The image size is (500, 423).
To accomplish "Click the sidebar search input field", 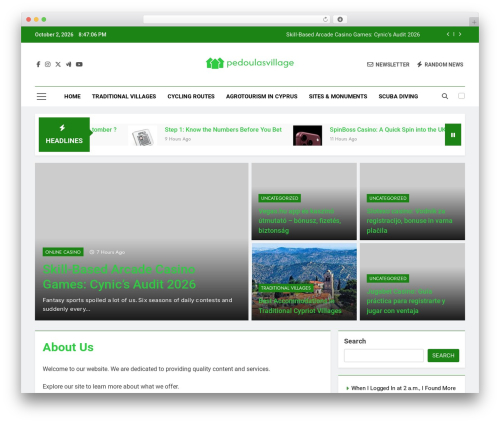I will [384, 356].
